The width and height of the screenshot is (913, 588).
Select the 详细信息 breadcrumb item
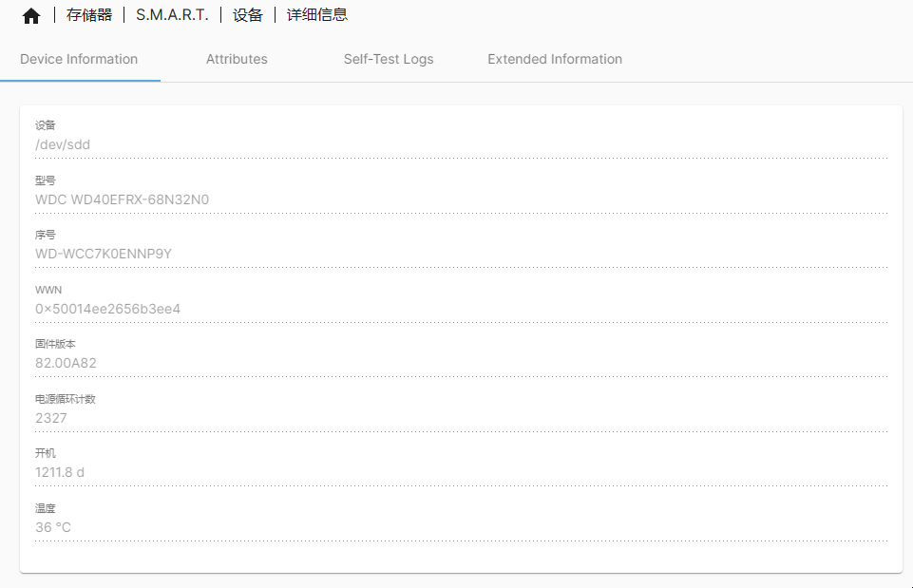click(317, 15)
